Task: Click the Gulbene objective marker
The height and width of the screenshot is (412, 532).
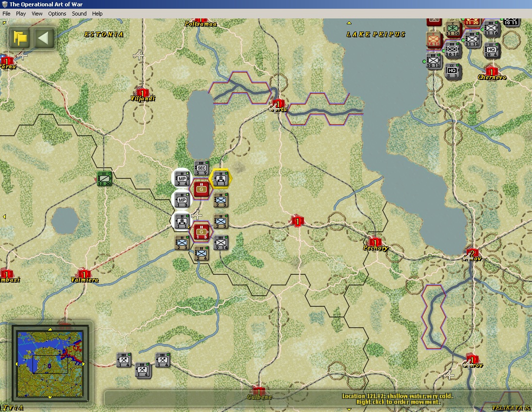Action: [259, 391]
